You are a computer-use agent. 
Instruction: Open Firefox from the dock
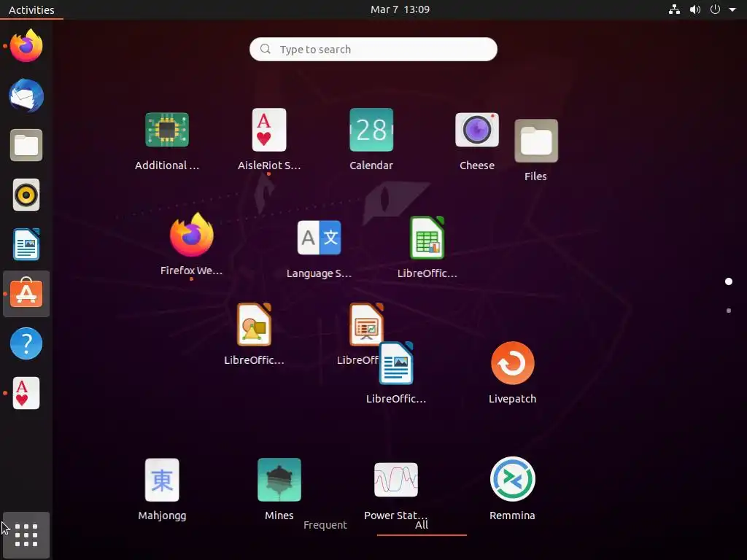click(26, 46)
